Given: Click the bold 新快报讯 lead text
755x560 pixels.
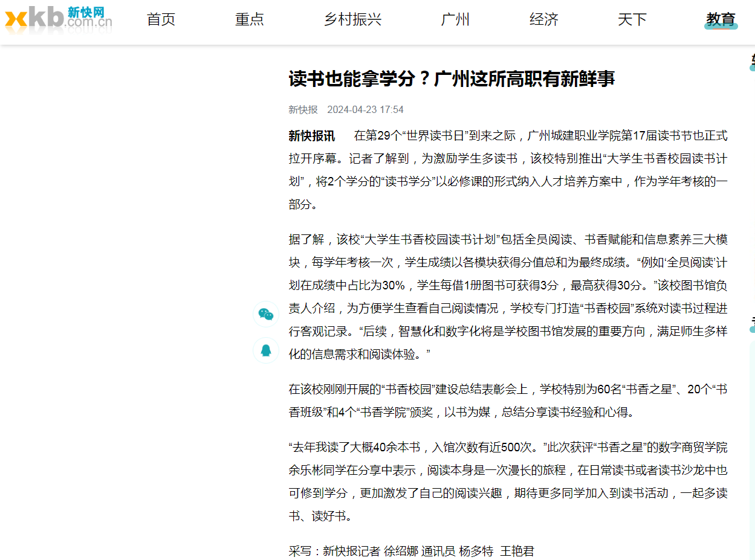Looking at the screenshot, I should click(312, 135).
